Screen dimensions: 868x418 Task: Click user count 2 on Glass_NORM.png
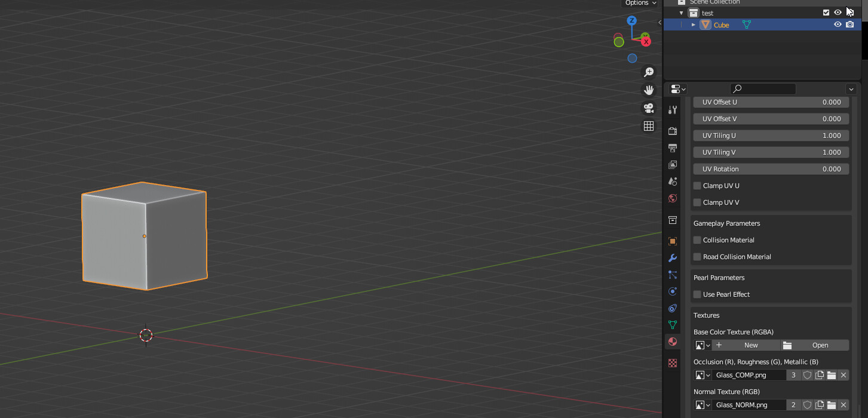tap(793, 405)
